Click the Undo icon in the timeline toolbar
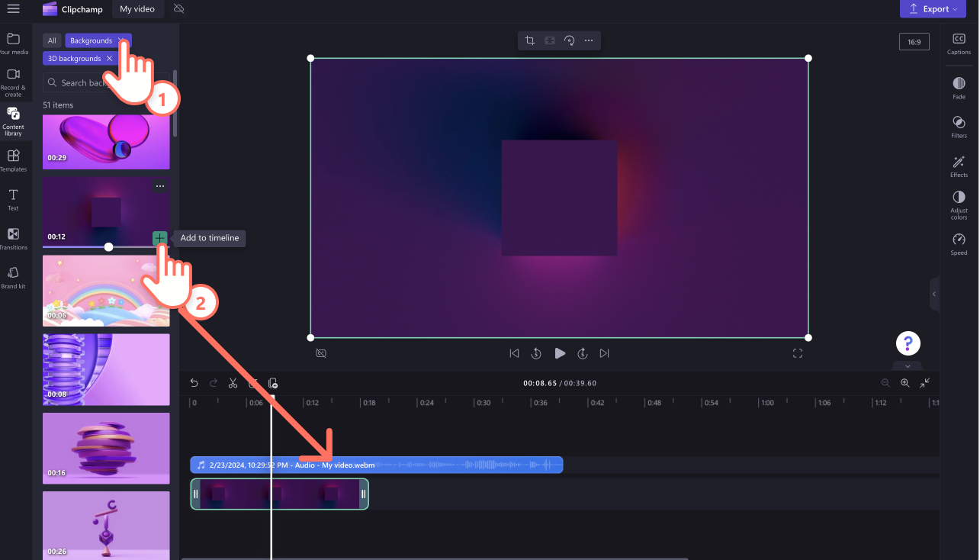This screenshot has width=980, height=560. tap(194, 383)
